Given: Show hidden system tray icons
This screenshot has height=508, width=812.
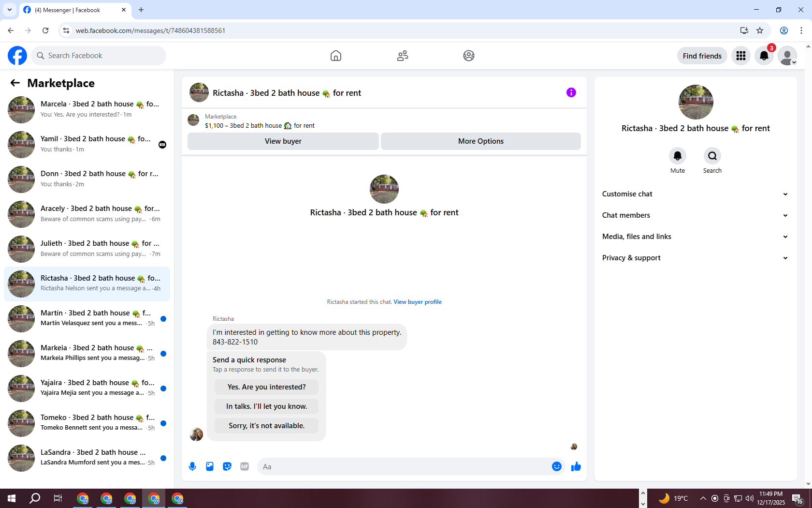Looking at the screenshot, I should pyautogui.click(x=703, y=498).
